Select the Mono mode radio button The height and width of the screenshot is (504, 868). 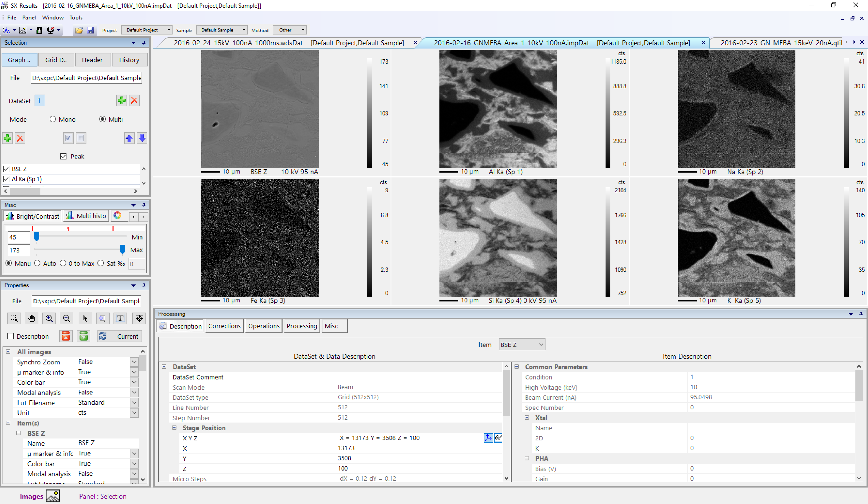[x=53, y=119]
